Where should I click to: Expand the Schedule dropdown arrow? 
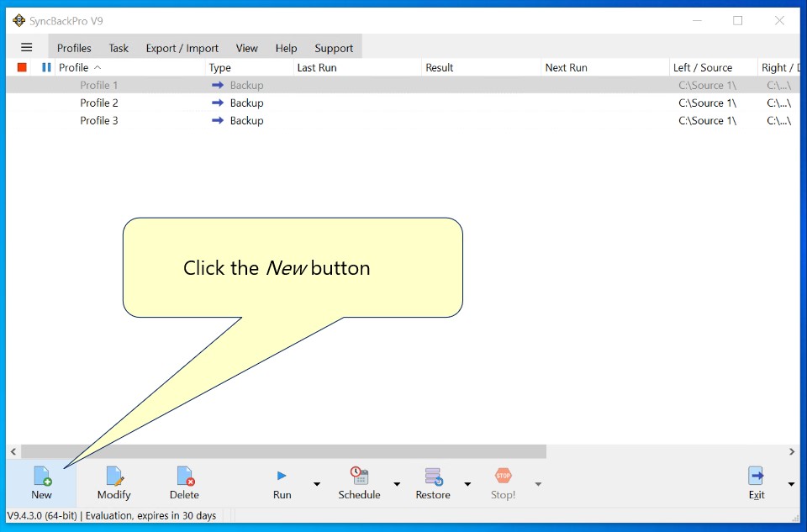(397, 484)
